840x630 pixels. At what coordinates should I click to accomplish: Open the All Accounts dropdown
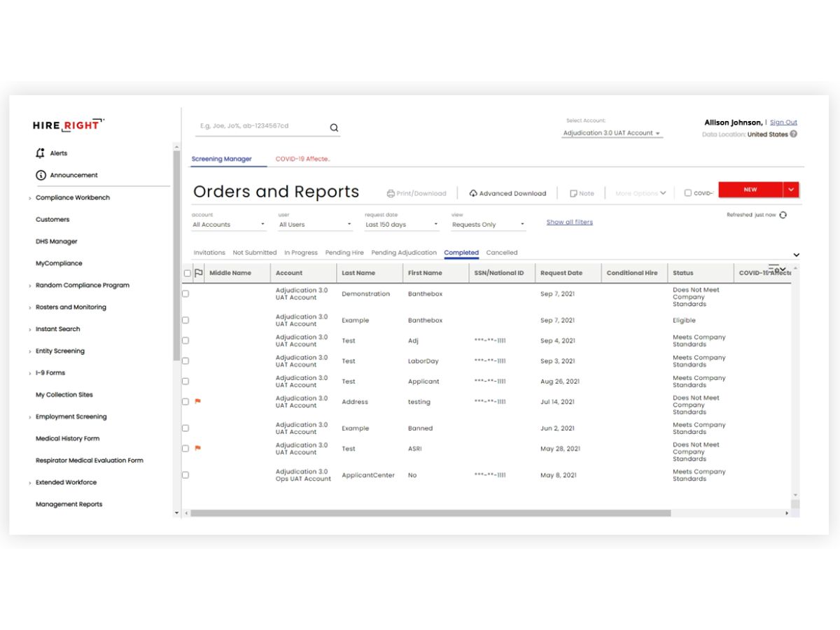[x=229, y=225]
